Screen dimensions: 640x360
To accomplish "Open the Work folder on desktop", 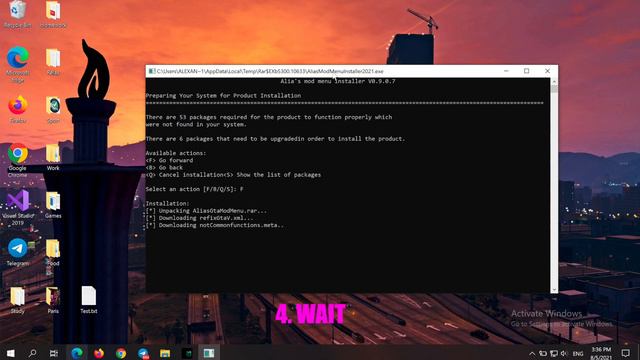I will tap(53, 157).
